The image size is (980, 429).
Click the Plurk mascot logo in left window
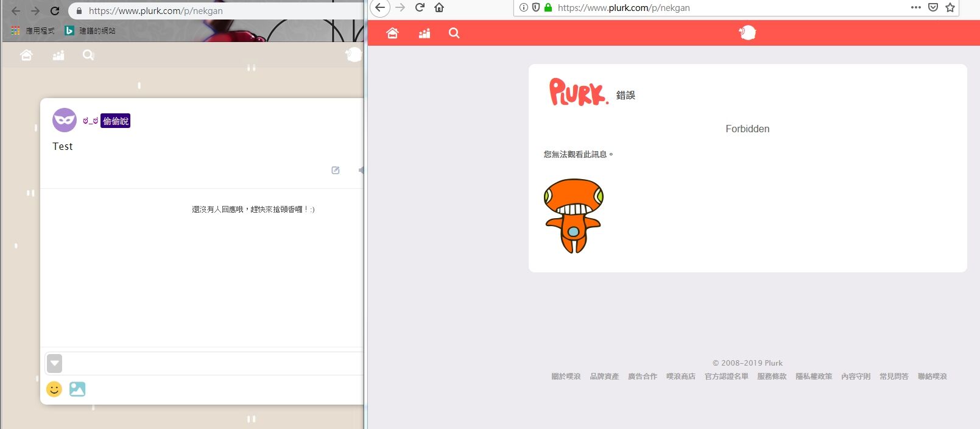tap(354, 55)
